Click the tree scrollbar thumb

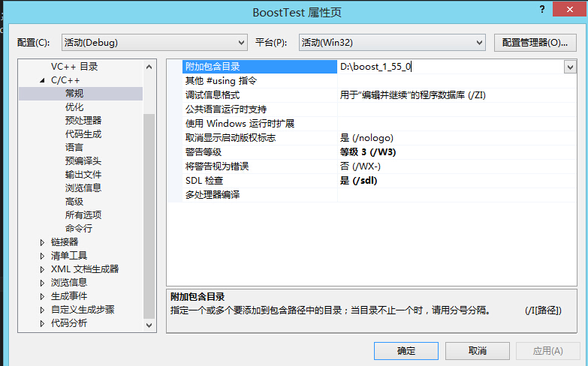tap(149, 216)
